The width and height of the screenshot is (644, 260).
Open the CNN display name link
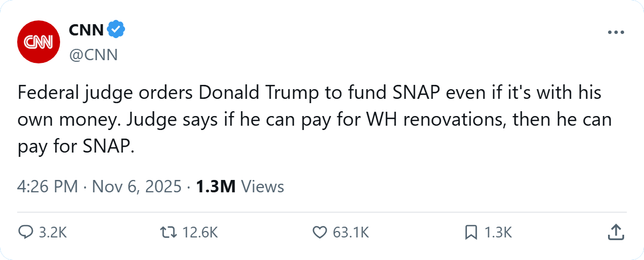coord(86,30)
